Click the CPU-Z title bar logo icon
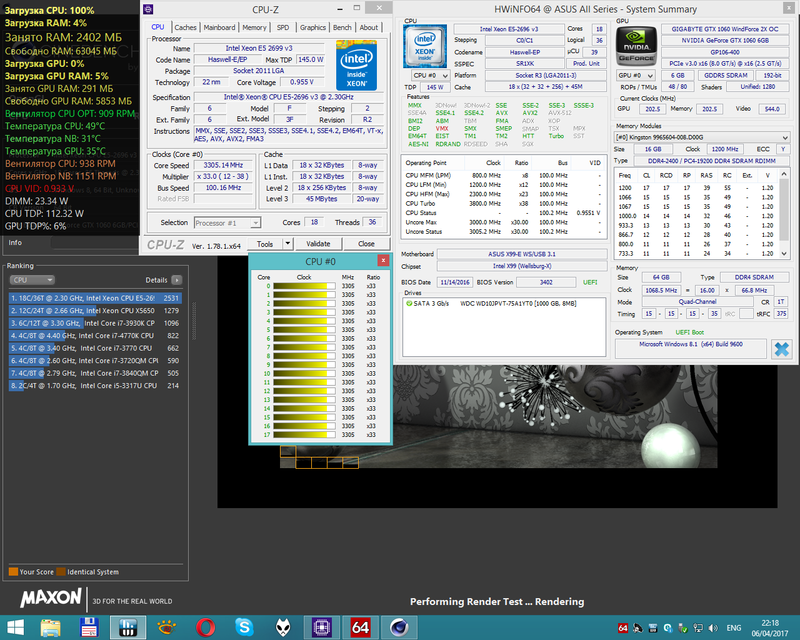Image resolution: width=800 pixels, height=640 pixels. 148,9
